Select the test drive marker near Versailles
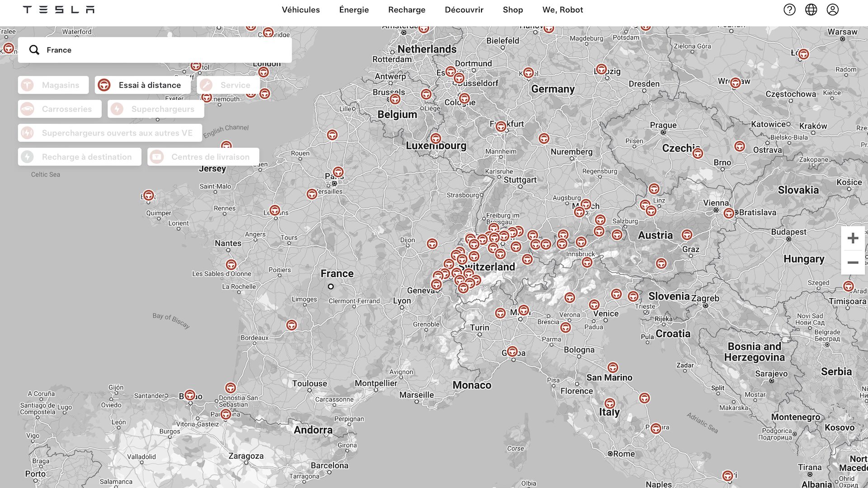The height and width of the screenshot is (488, 868). (x=312, y=194)
